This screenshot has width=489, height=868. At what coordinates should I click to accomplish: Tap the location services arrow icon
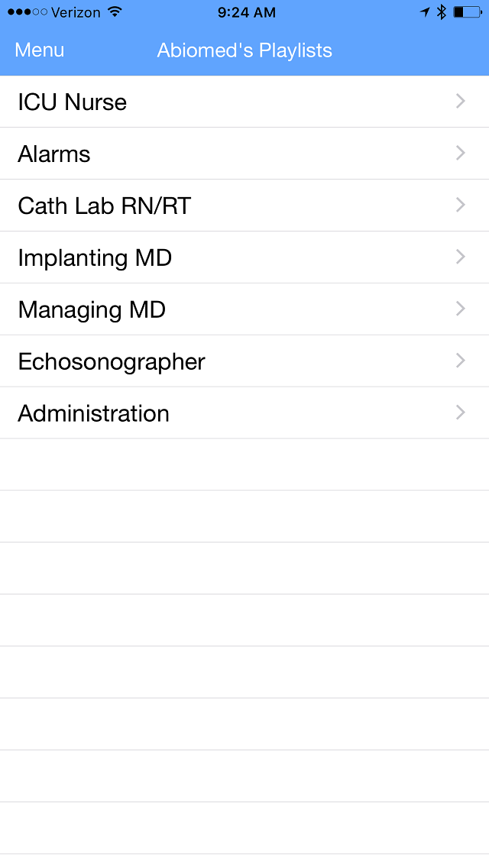click(x=425, y=12)
